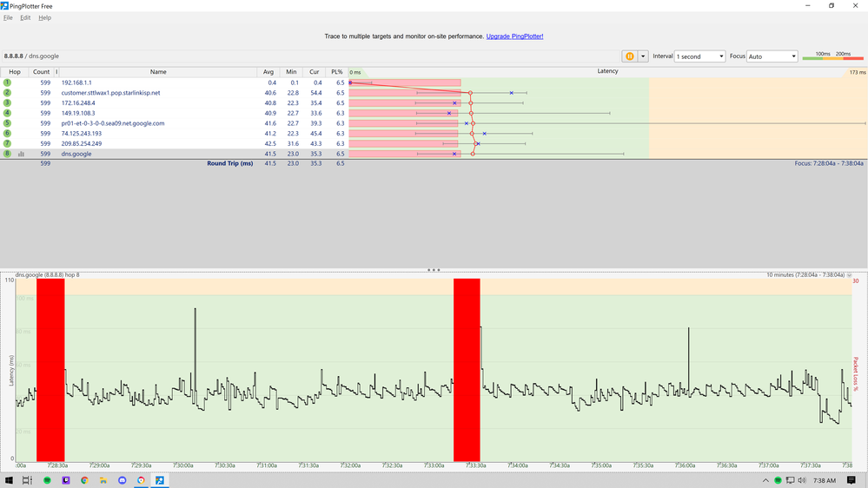Toggle timeline graph icon on hop 8
The image size is (868, 488).
pyautogui.click(x=21, y=154)
